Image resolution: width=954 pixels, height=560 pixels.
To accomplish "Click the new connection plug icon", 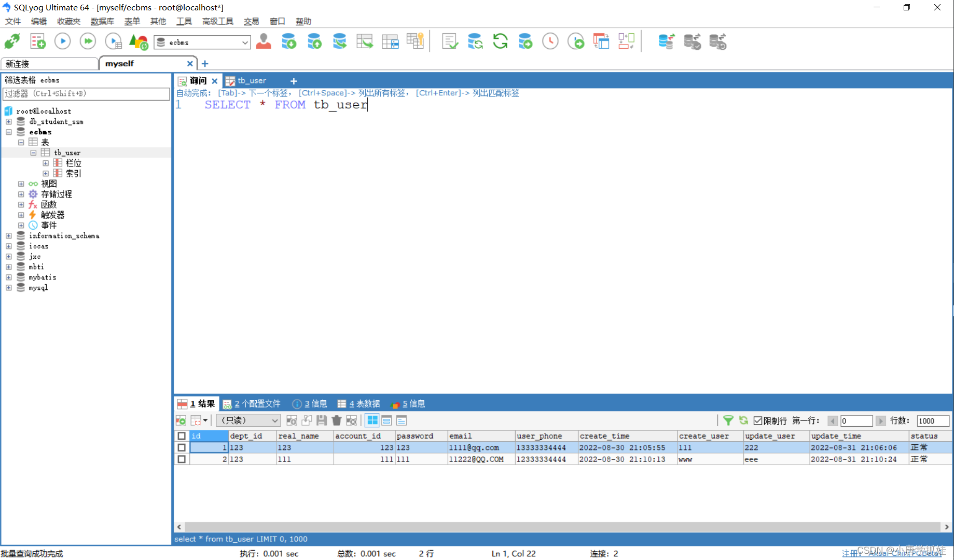I will tap(12, 41).
